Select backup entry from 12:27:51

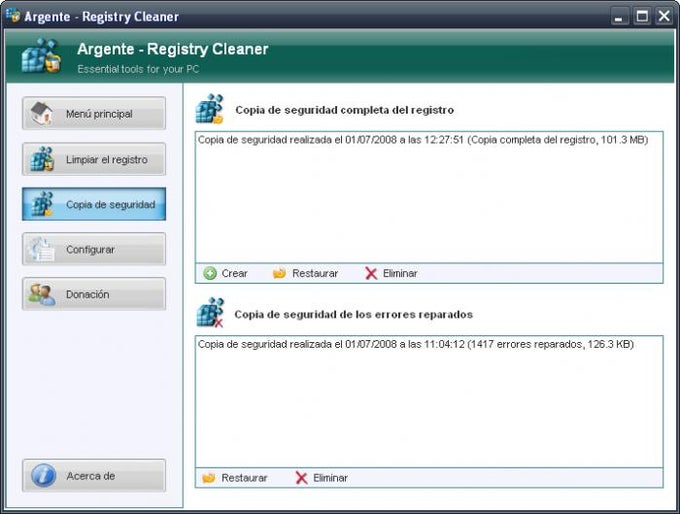click(x=423, y=140)
